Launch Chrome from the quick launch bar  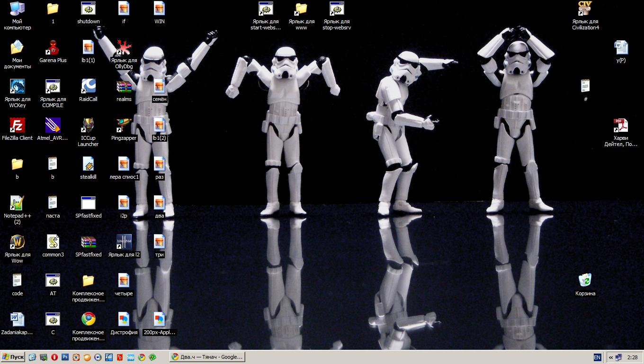(x=142, y=357)
